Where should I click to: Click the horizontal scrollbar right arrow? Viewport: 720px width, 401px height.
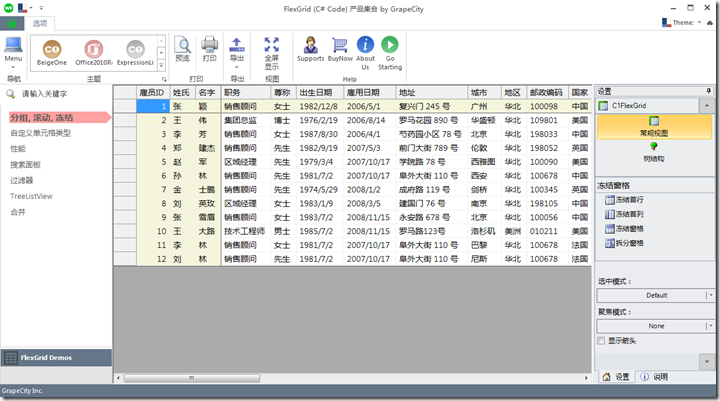tap(586, 378)
